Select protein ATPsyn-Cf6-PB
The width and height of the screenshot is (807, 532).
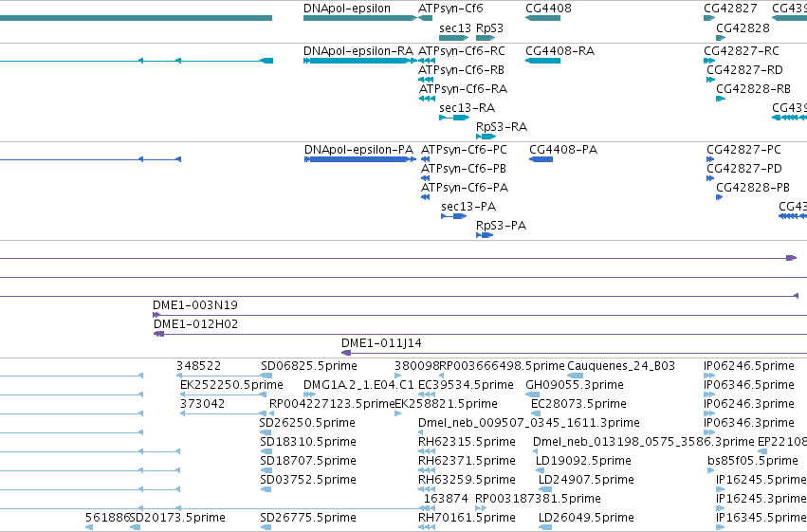tap(463, 169)
